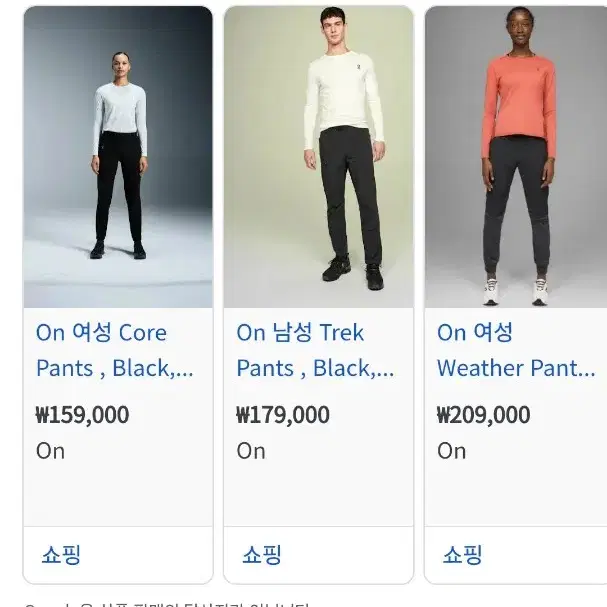Viewport: 607px width, 607px height.
Task: Click the 'On' seller label under Trek Pants
Action: click(251, 451)
